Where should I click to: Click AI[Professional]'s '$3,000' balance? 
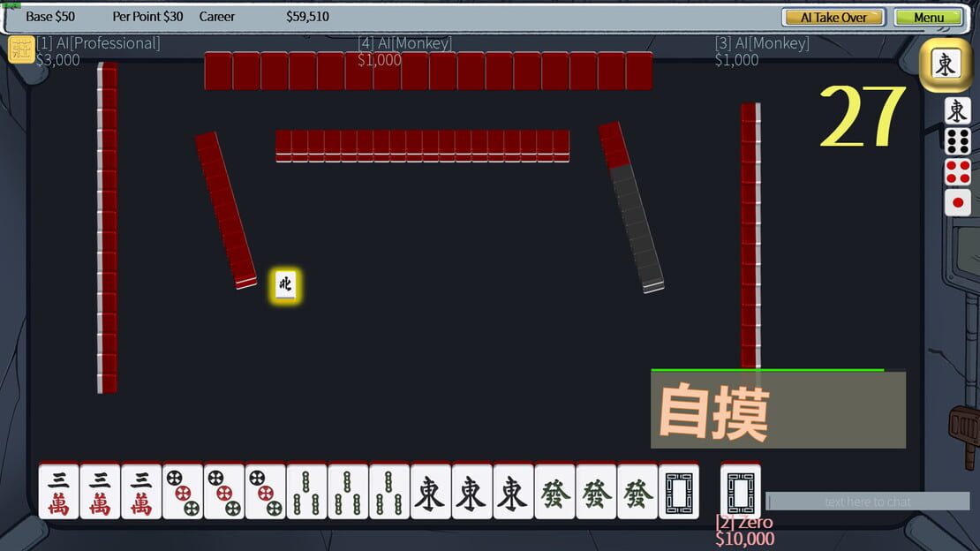tap(58, 60)
